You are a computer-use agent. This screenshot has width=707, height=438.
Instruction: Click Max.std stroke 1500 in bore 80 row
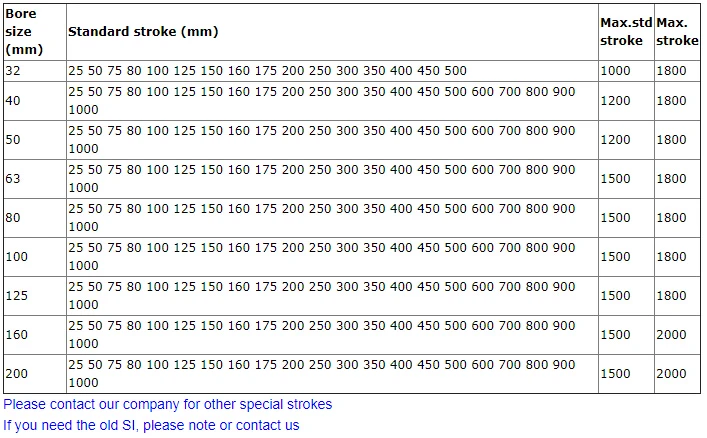point(626,218)
